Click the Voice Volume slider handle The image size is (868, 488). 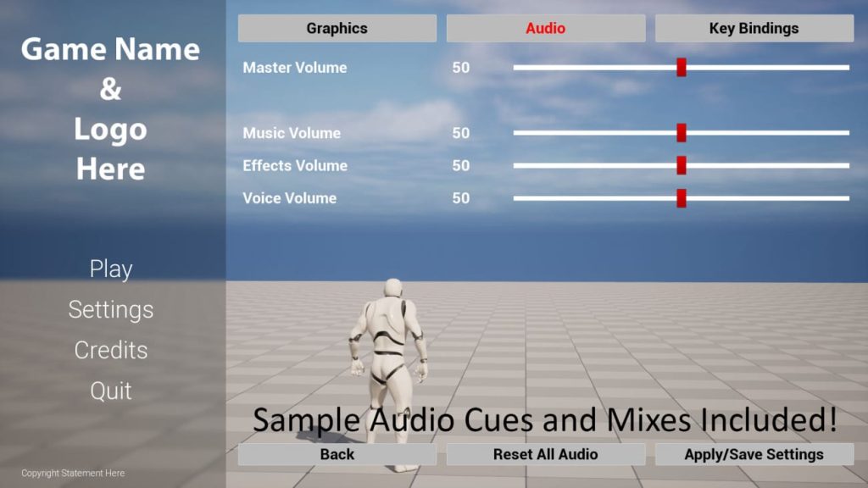[681, 197]
